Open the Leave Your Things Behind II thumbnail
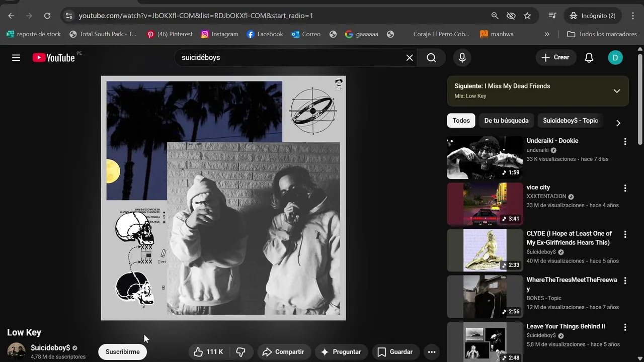Viewport: 644px width, 362px height. [x=485, y=342]
